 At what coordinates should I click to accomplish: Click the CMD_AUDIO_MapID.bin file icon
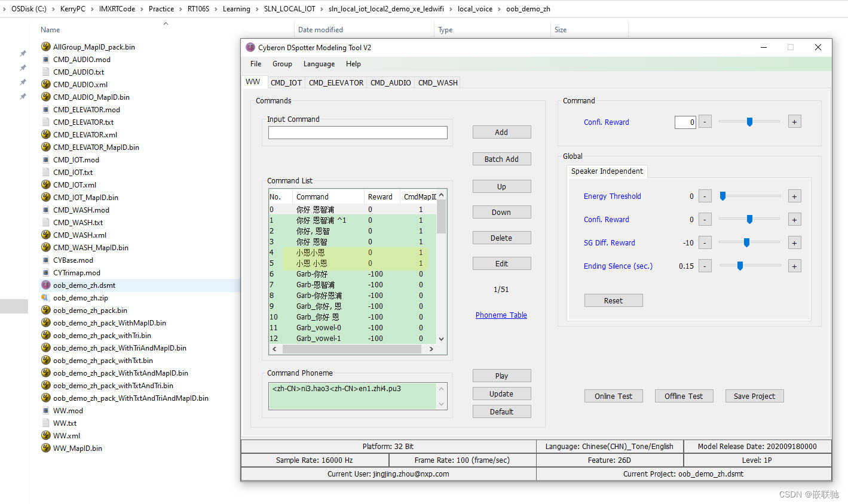[45, 97]
